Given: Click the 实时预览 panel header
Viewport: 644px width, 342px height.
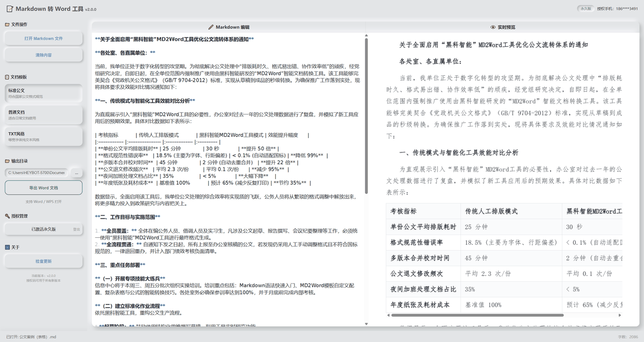Looking at the screenshot, I should 503,27.
